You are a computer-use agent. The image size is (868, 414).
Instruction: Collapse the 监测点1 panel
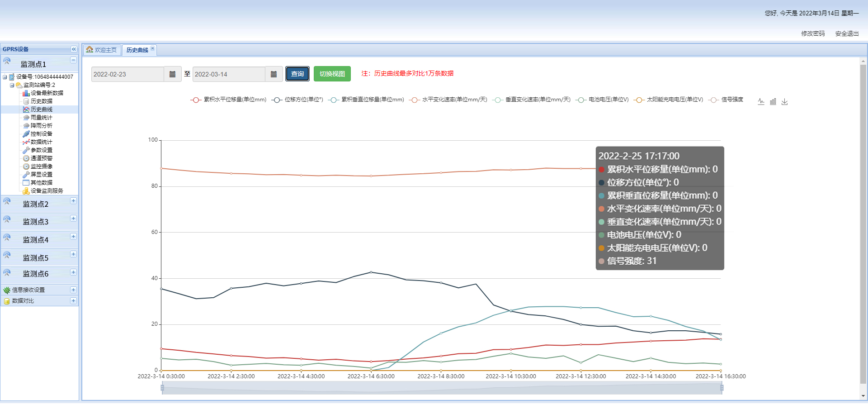pyautogui.click(x=73, y=60)
